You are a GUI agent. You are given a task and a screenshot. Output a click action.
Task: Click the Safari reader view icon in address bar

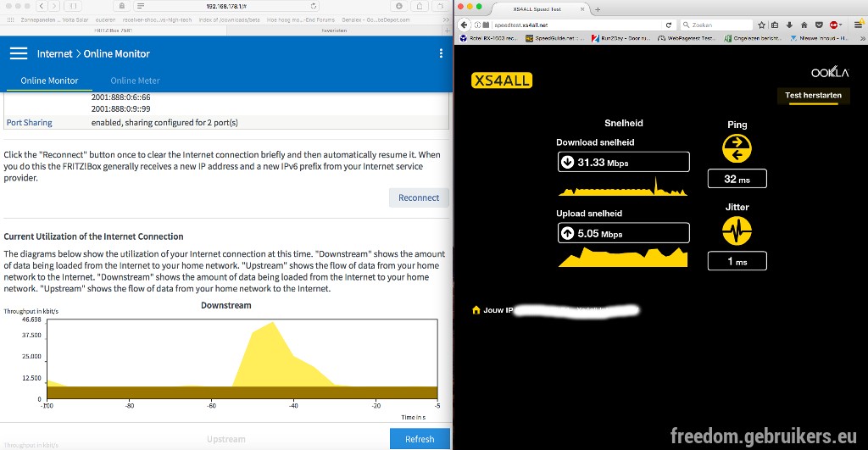(x=141, y=6)
